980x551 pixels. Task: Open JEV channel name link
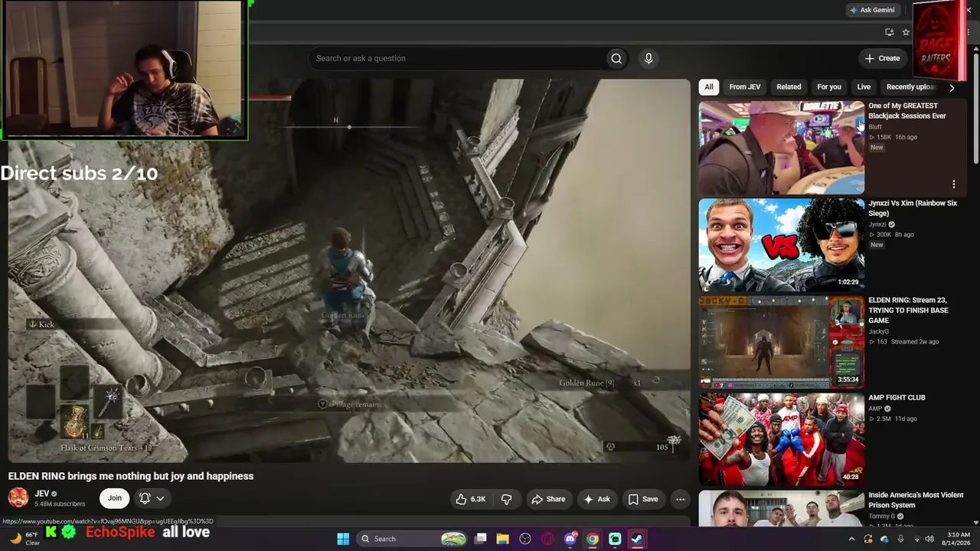tap(42, 494)
